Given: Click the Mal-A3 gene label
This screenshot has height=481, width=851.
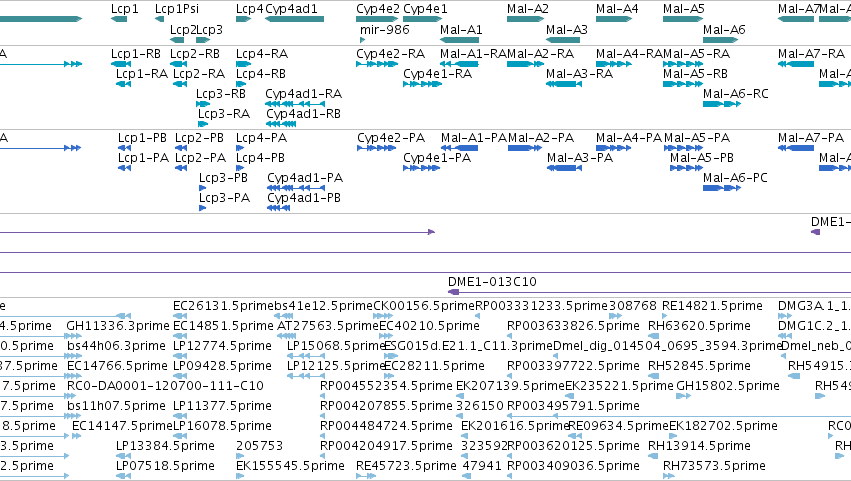Looking at the screenshot, I should (x=567, y=29).
